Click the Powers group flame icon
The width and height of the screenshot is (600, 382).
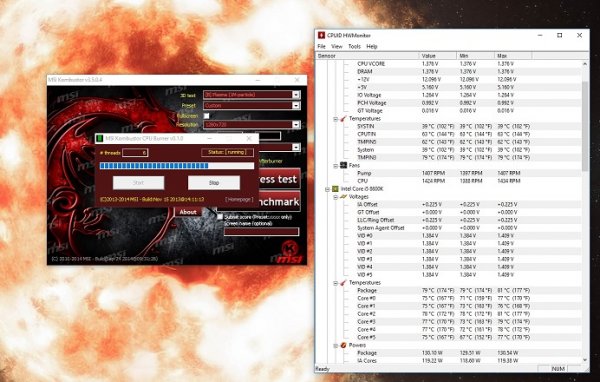(x=343, y=345)
